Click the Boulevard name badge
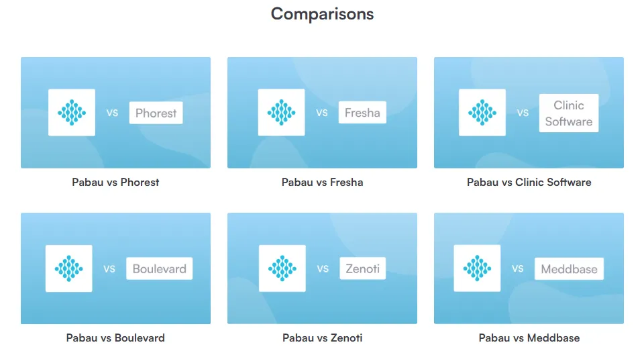The height and width of the screenshot is (357, 644). (x=160, y=269)
